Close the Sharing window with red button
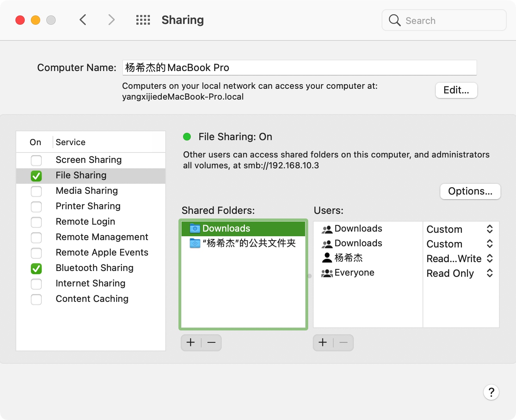Viewport: 516px width, 420px height. (20, 20)
